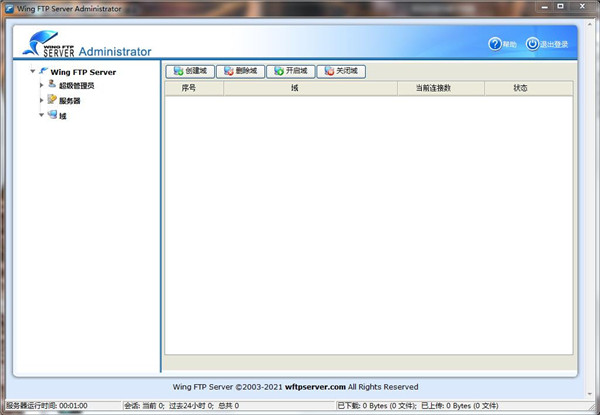The height and width of the screenshot is (415, 600).
Task: Click the 序号 column header
Action: coord(189,89)
